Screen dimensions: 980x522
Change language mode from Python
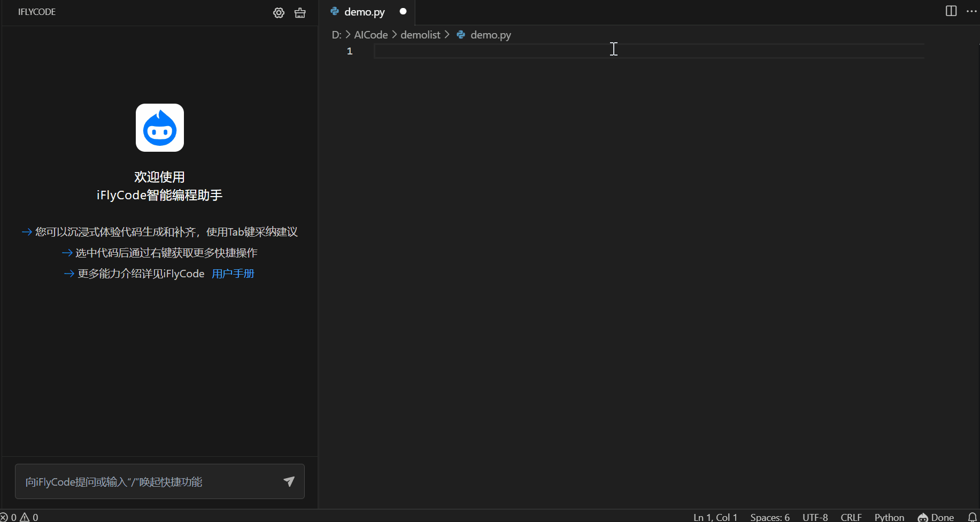[889, 517]
